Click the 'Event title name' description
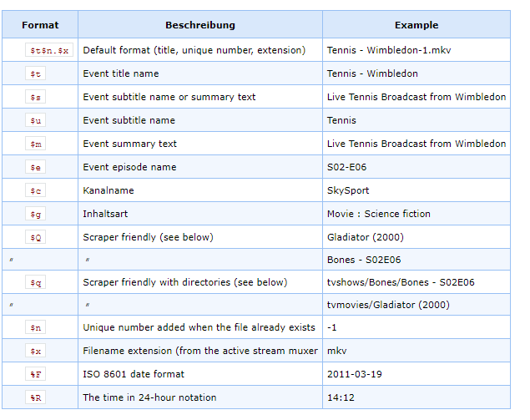Image resolution: width=530 pixels, height=420 pixels. (x=121, y=73)
